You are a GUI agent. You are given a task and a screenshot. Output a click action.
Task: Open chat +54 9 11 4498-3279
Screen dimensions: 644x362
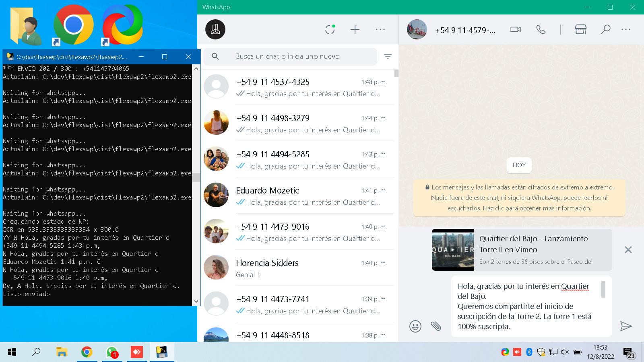[298, 123]
